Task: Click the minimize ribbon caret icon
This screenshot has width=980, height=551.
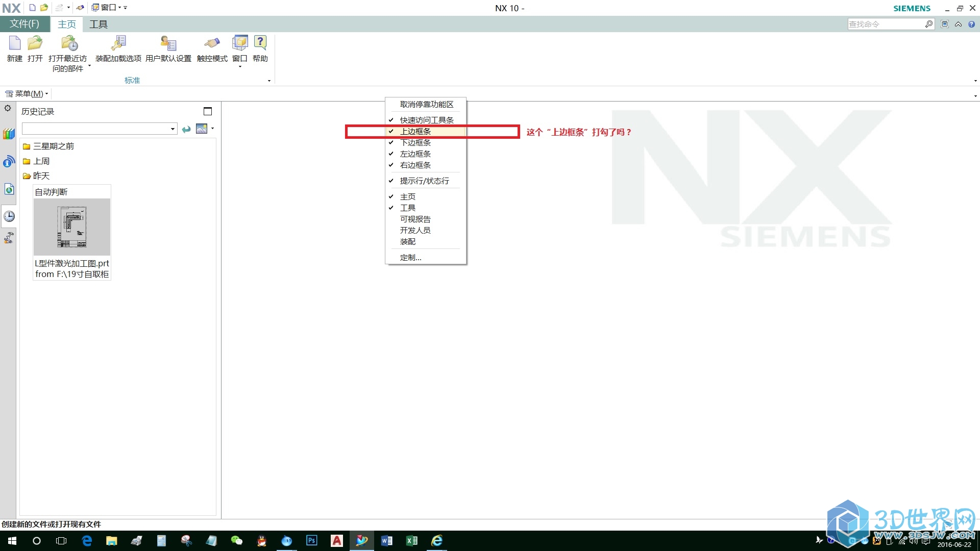Action: [x=959, y=24]
